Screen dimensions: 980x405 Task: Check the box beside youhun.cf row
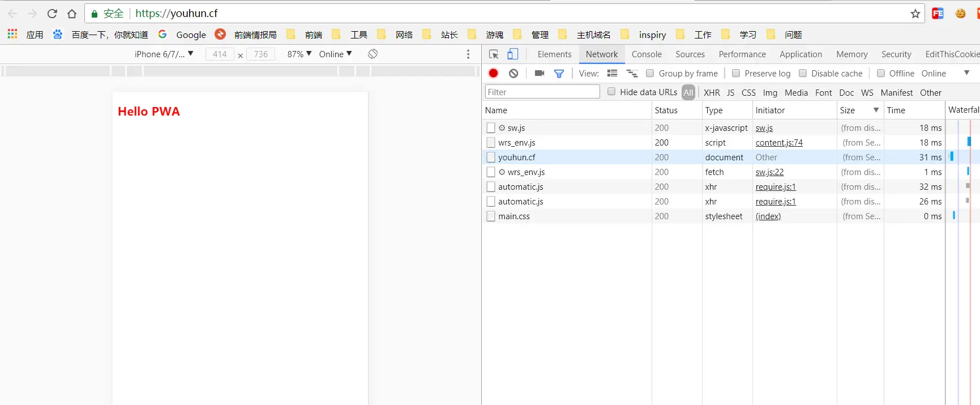coord(491,157)
